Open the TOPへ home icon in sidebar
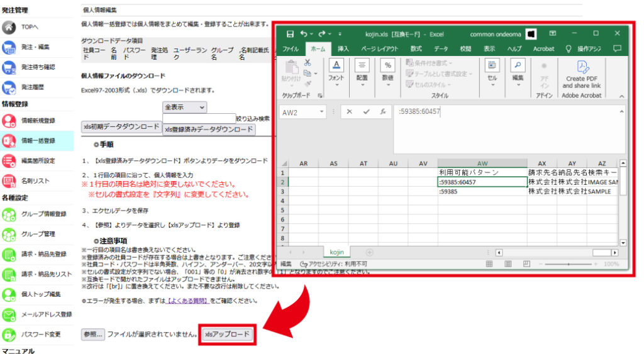The height and width of the screenshot is (354, 644). click(x=9, y=28)
